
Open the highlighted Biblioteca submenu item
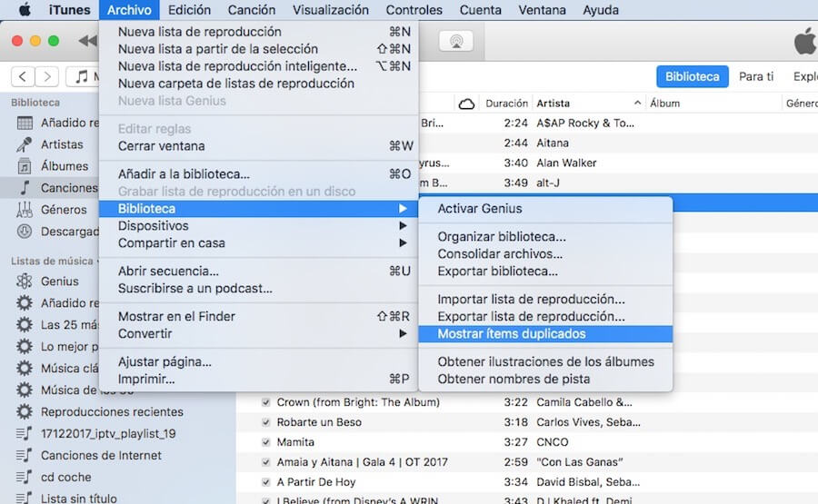point(258,209)
